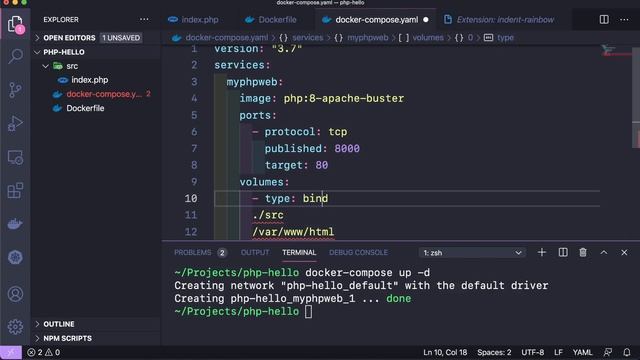
Task: Click /var/www/html on line 12
Action: [293, 232]
